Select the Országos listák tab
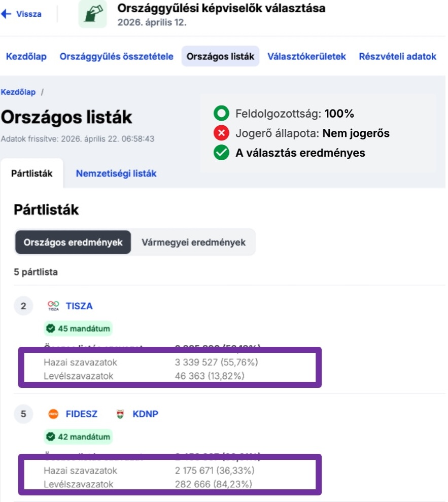 point(220,57)
